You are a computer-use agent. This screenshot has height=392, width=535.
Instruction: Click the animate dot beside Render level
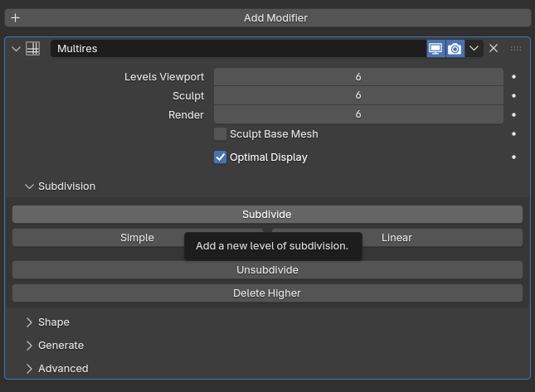pyautogui.click(x=514, y=115)
